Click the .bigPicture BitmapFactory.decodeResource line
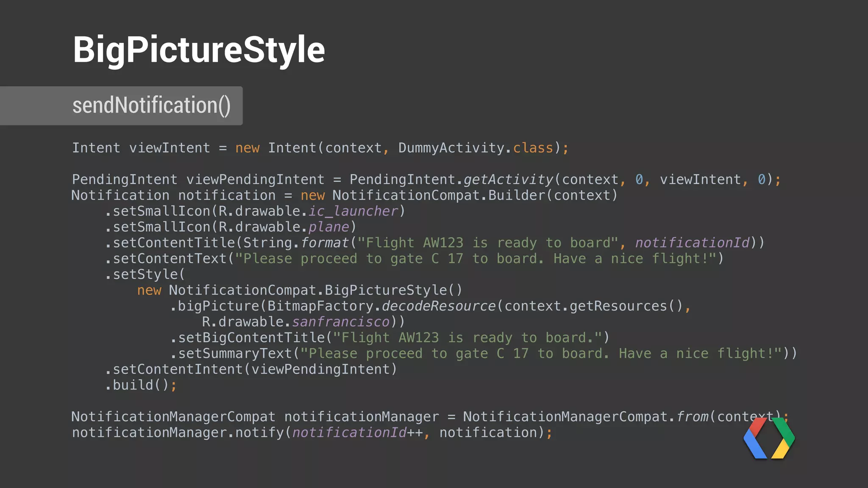Image resolution: width=868 pixels, height=488 pixels. [431, 306]
